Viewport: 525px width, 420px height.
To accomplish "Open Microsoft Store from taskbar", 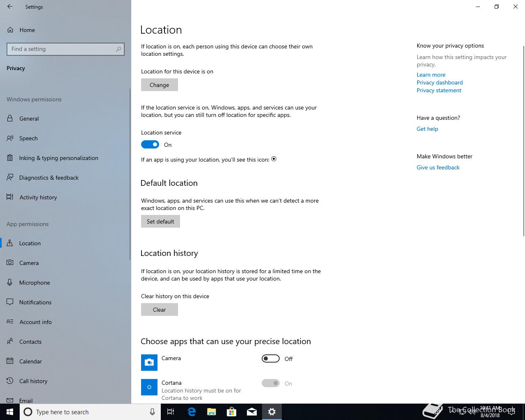I will pyautogui.click(x=232, y=412).
